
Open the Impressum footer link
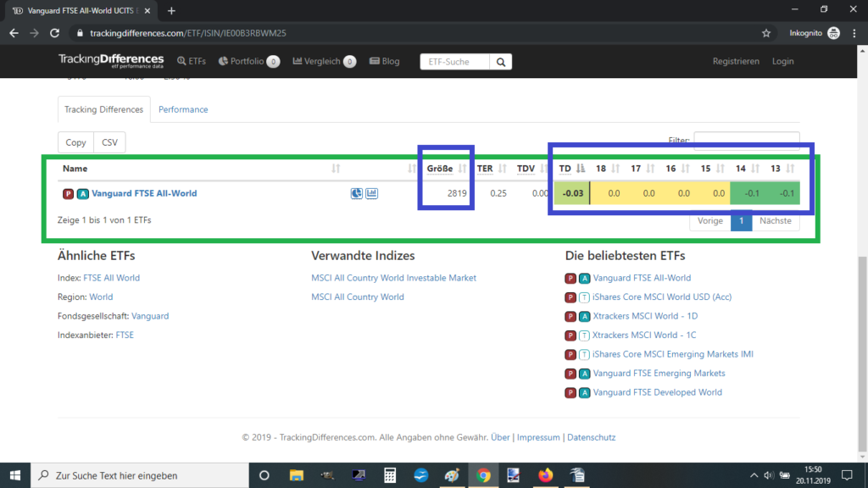[538, 438]
